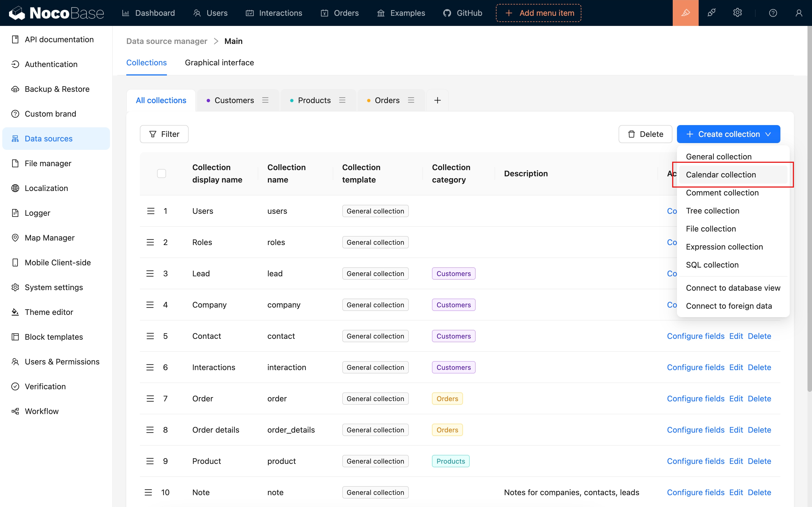Expand the Create collection dropdown
The image size is (812, 507).
click(x=728, y=134)
